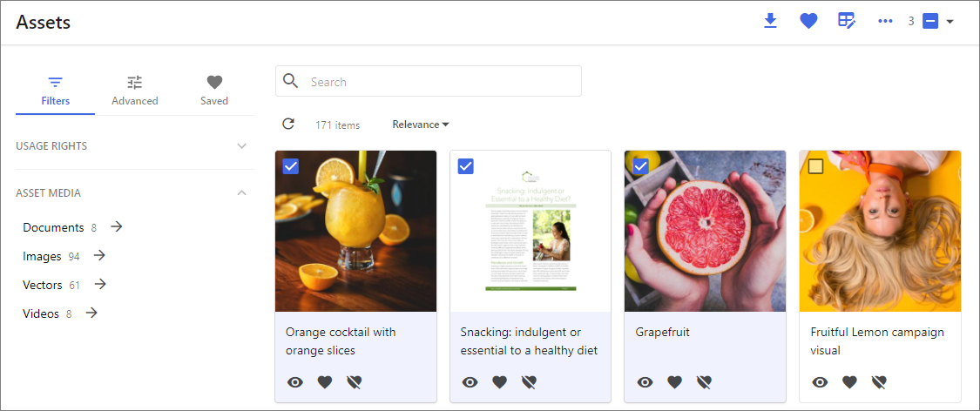Click the Search input field
Image resolution: width=980 pixels, height=411 pixels.
[x=428, y=81]
